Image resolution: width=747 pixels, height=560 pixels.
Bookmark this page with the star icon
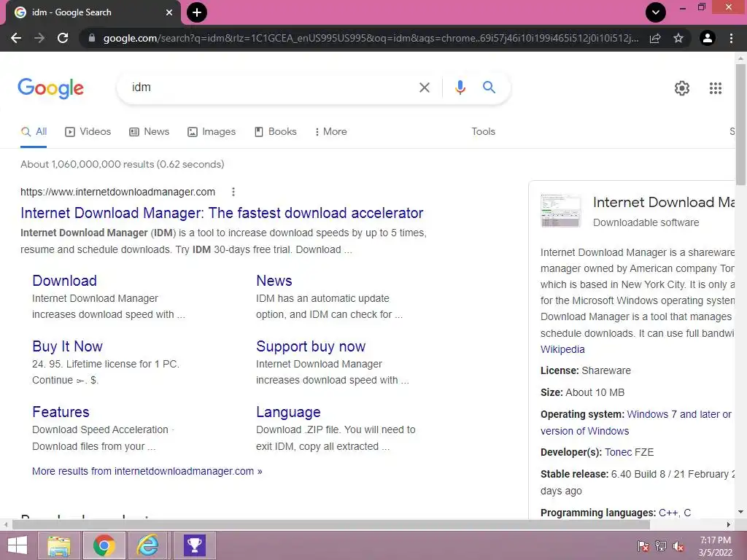tap(678, 38)
